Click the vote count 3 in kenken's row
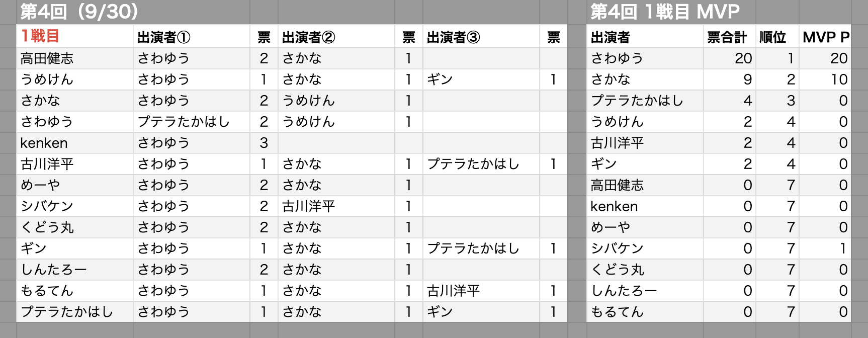 click(x=264, y=143)
